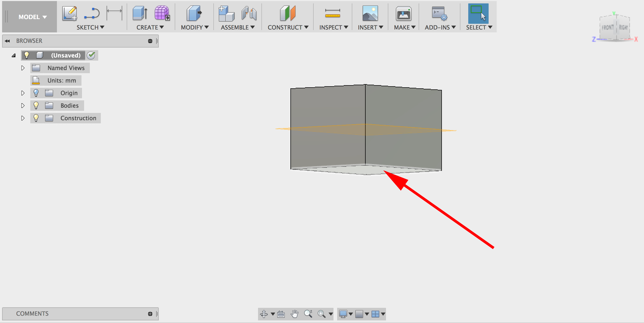The image size is (644, 323).
Task: Expand the Origin tree node
Action: point(23,93)
